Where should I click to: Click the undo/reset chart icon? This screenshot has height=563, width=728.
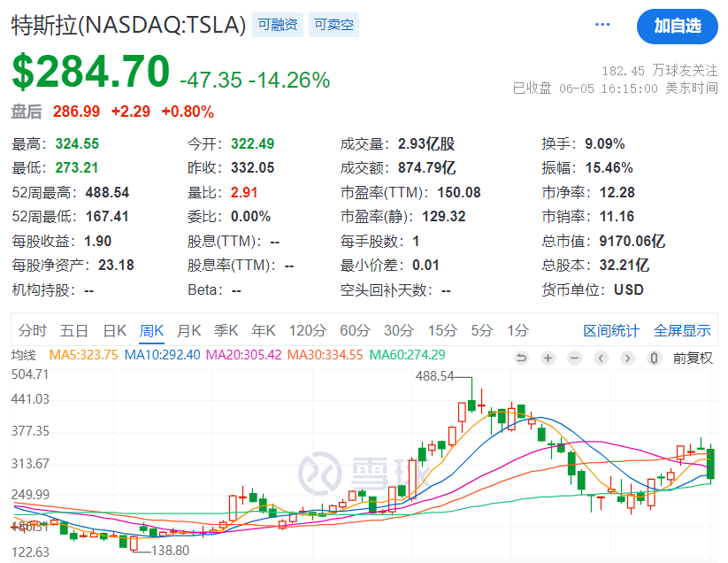pos(521,358)
